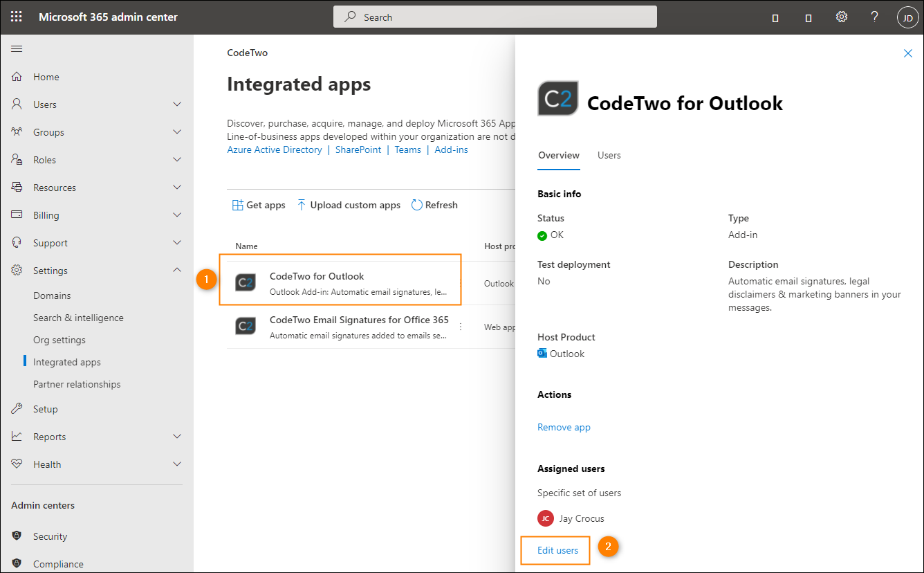Viewport: 924px width, 573px height.
Task: Open more options for CodeTwo Email Signatures
Action: pyautogui.click(x=461, y=327)
